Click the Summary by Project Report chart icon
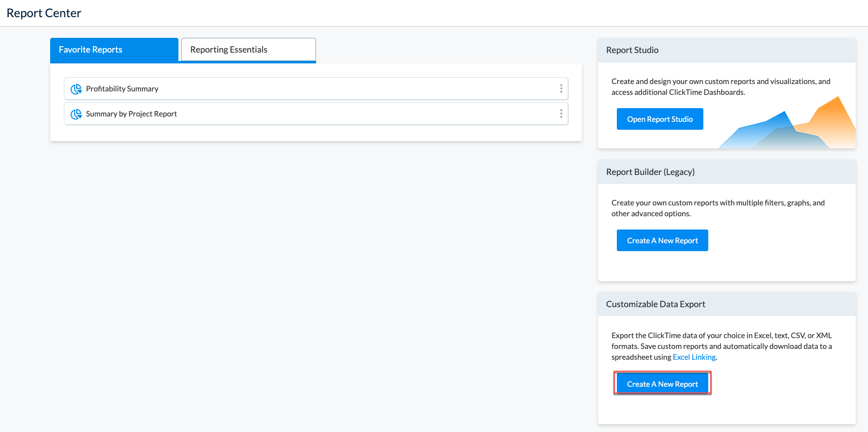 tap(76, 114)
